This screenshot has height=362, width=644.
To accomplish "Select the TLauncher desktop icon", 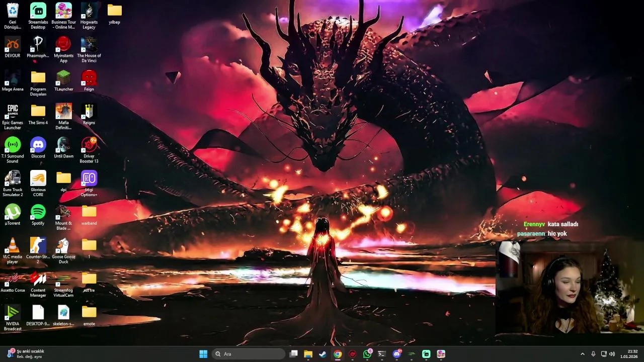I will click(63, 80).
